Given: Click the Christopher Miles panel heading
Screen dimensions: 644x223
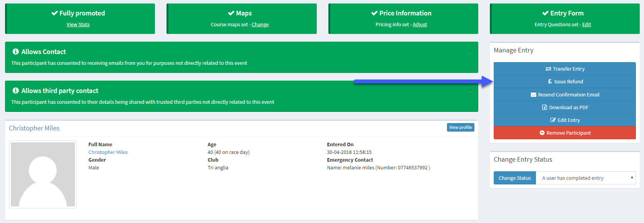Looking at the screenshot, I should point(34,128).
